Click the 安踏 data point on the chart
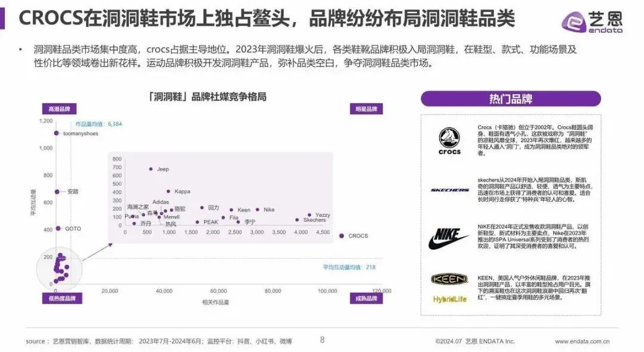Image resolution: width=644 pixels, height=352 pixels. pos(57,192)
